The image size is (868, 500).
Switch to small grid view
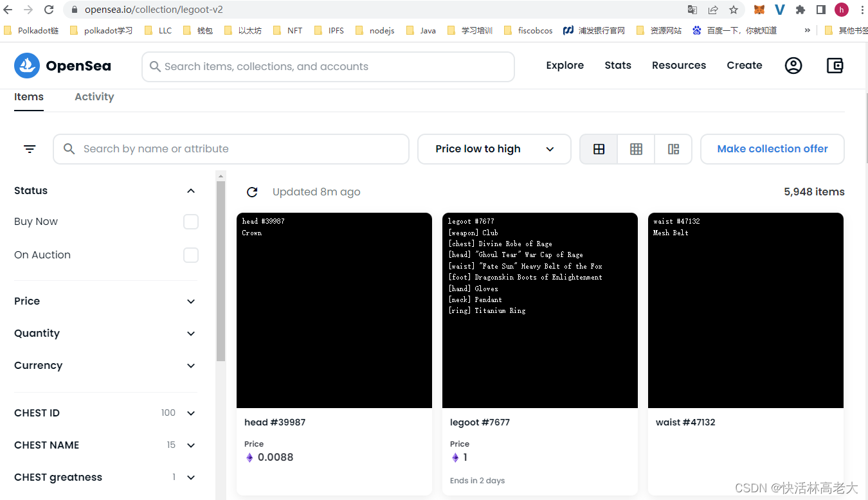[636, 149]
